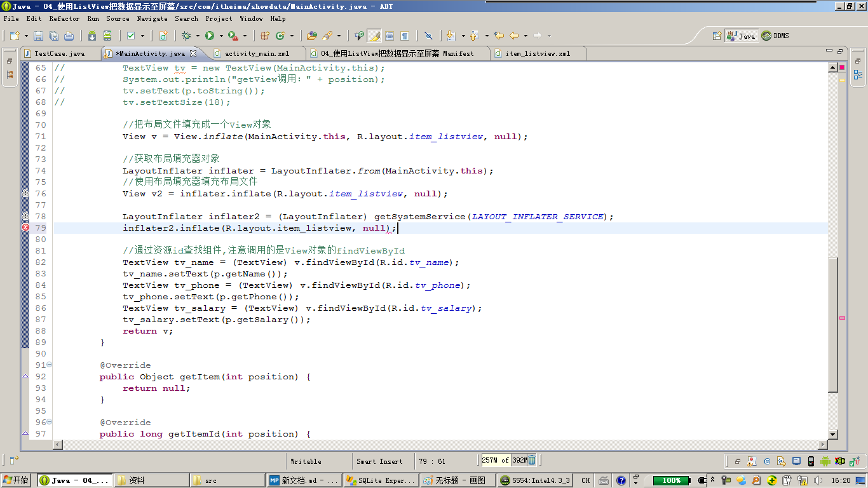Viewport: 868px width, 488px height.
Task: Click the Save All toolbar icon
Action: pyautogui.click(x=53, y=36)
